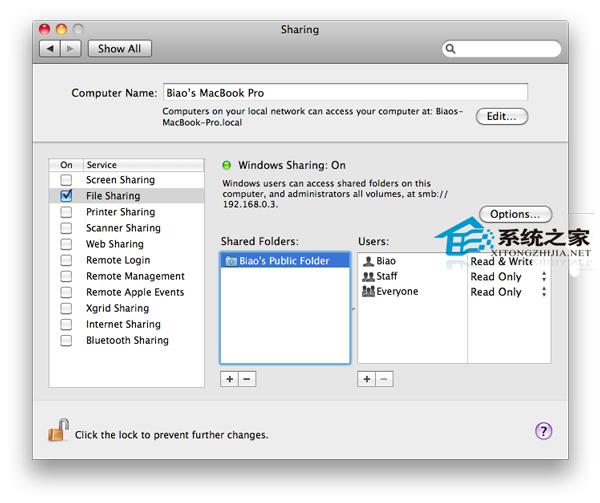This screenshot has height=503, width=600.
Task: Select the Everyone user name
Action: click(x=397, y=291)
